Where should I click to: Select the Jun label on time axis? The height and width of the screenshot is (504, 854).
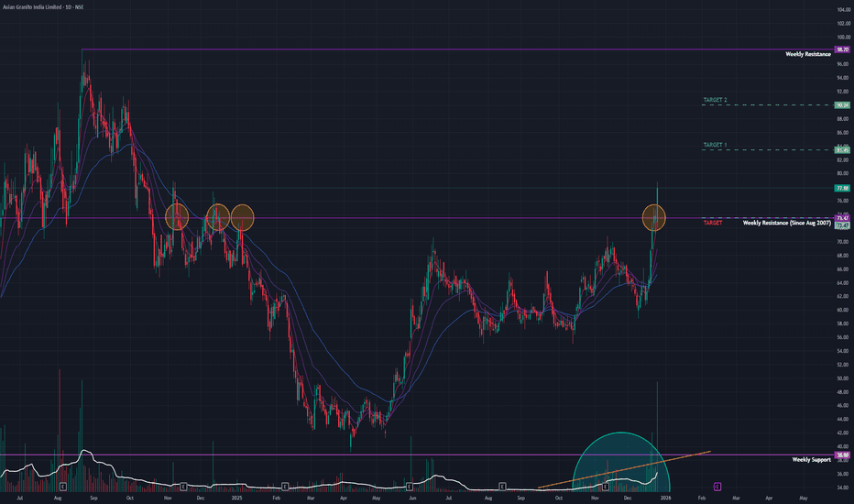(x=412, y=498)
